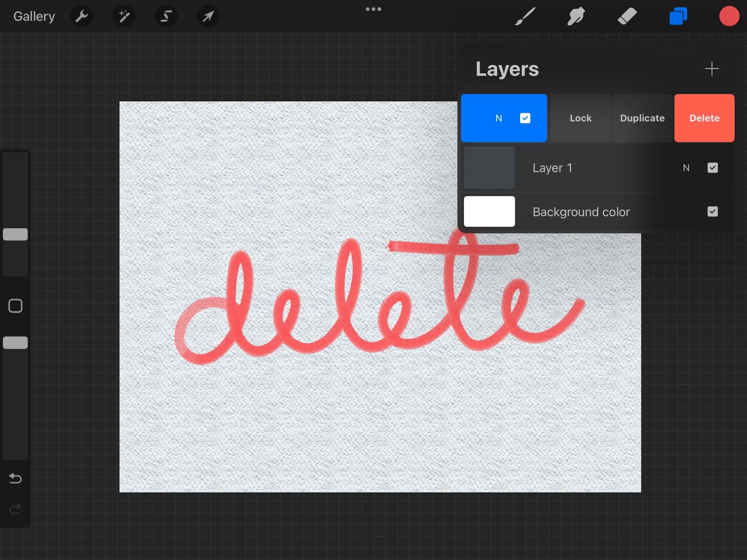Open the Actions wrench menu
The height and width of the screenshot is (560, 747).
pos(82,16)
